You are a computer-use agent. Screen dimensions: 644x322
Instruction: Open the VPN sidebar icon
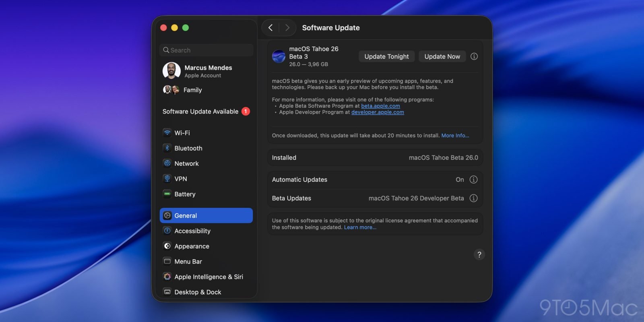tap(167, 179)
